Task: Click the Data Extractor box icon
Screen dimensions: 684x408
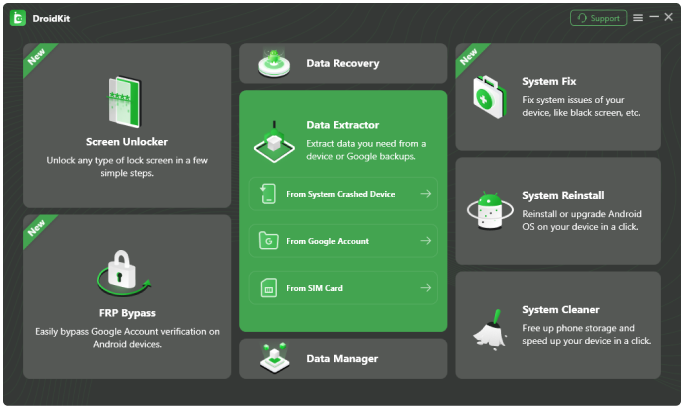Action: click(x=274, y=142)
